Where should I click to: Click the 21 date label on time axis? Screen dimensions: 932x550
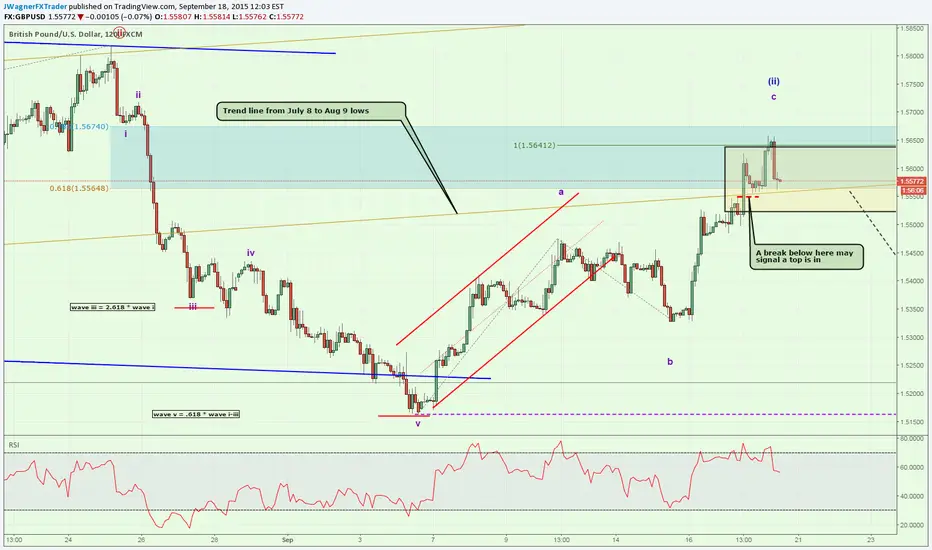point(798,540)
